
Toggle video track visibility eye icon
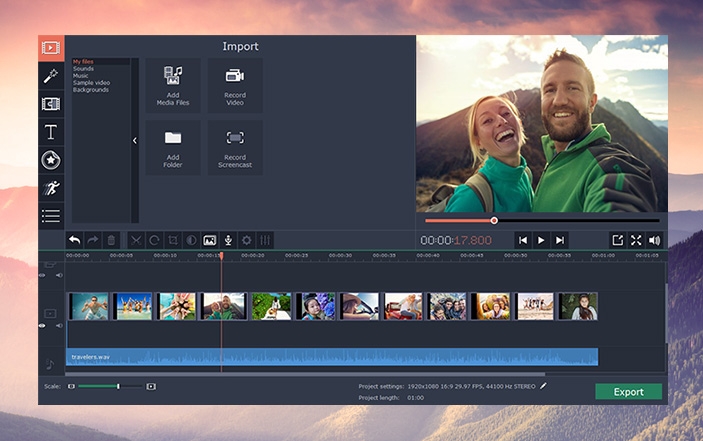[42, 326]
